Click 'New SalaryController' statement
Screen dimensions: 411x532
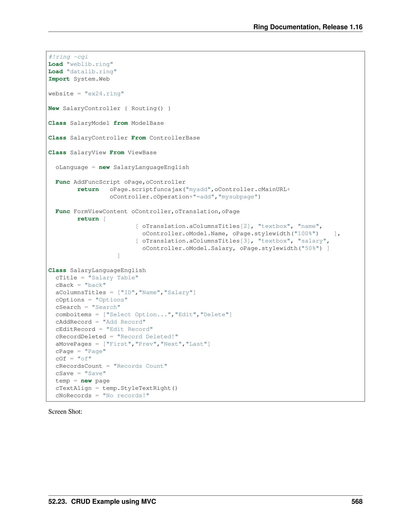[109, 108]
